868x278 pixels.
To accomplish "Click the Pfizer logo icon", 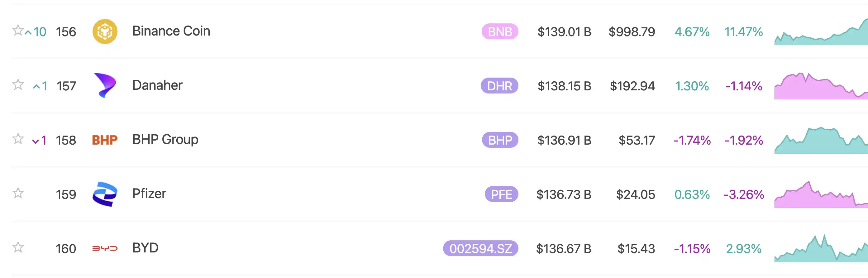I will (x=105, y=194).
